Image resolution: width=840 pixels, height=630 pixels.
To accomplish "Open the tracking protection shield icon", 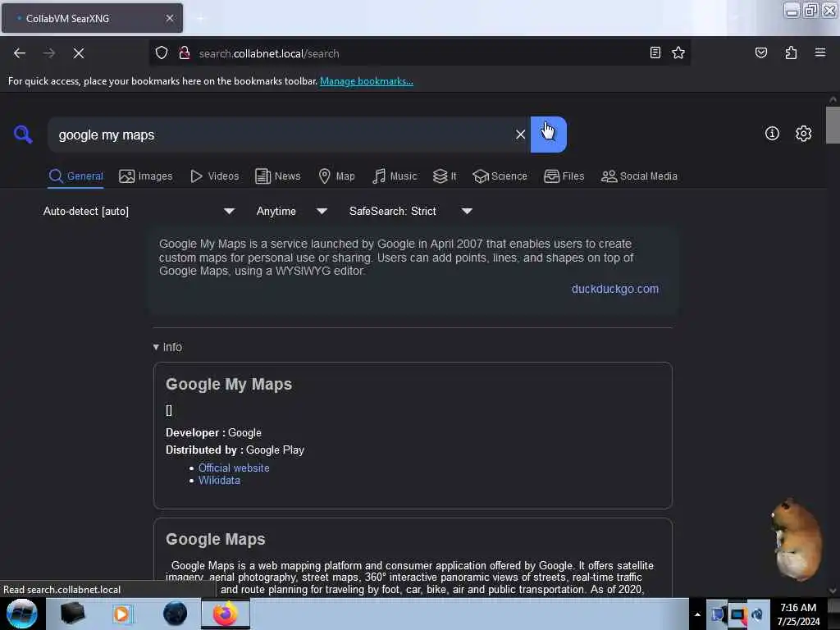I will tap(162, 53).
